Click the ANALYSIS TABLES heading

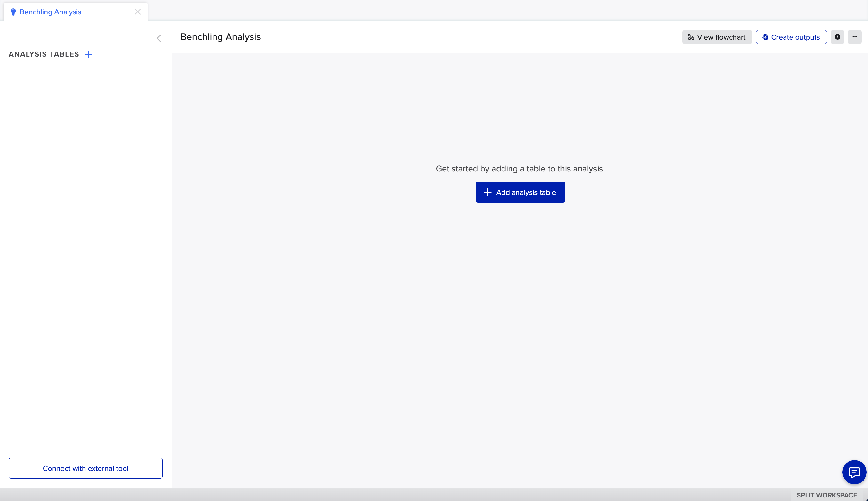44,54
